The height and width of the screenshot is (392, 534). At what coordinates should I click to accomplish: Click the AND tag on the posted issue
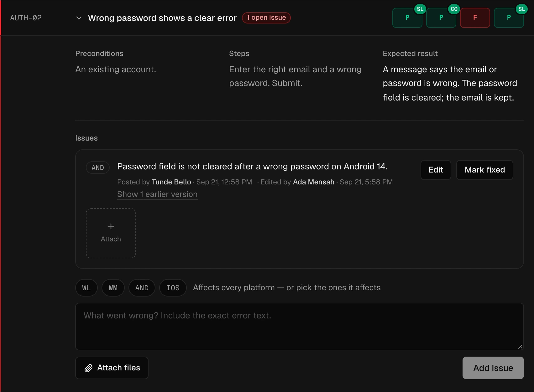98,168
